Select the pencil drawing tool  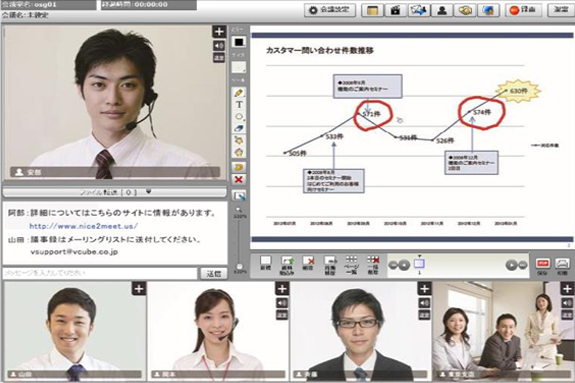click(x=239, y=93)
